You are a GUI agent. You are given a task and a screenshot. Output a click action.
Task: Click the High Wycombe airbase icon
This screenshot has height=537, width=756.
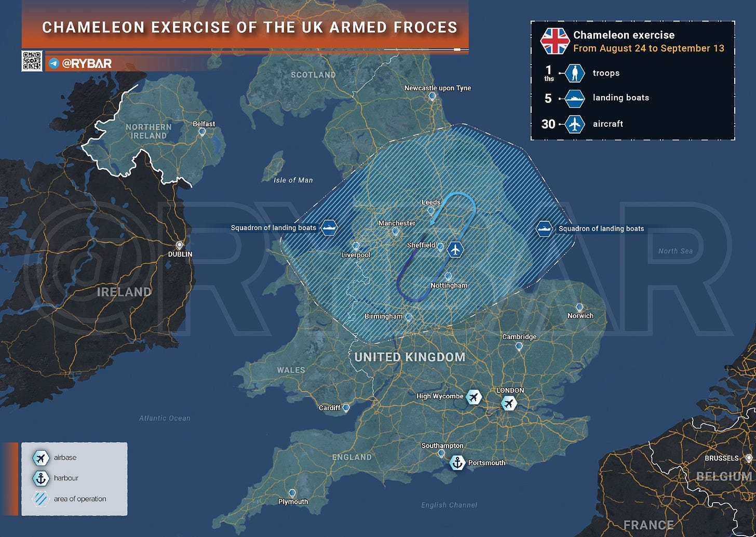(x=473, y=397)
